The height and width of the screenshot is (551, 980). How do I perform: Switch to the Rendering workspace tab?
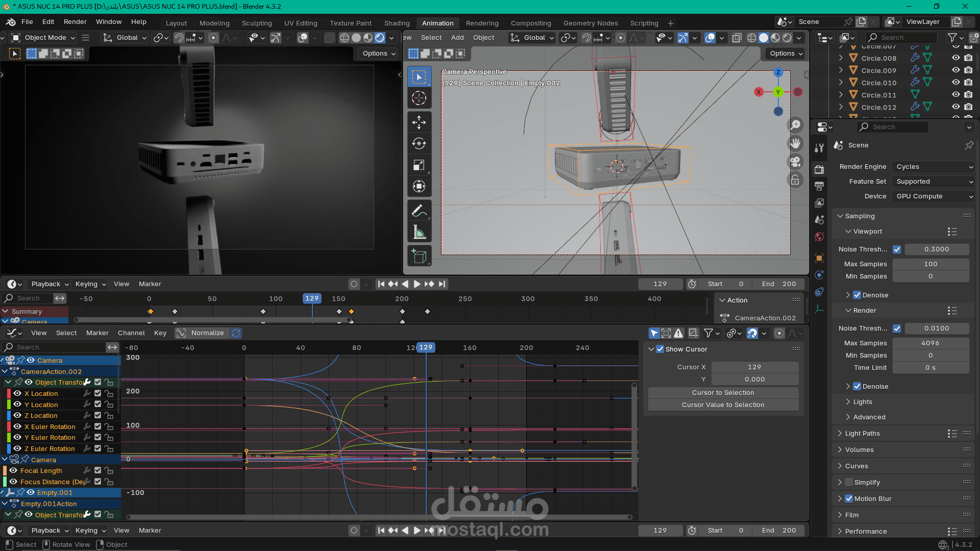482,23
